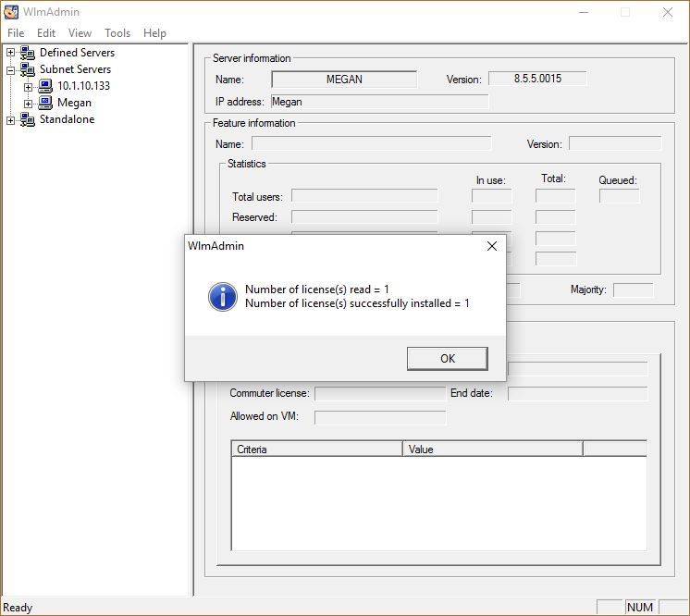690x616 pixels.
Task: Click the Subnet Servers network icon
Action: click(27, 69)
